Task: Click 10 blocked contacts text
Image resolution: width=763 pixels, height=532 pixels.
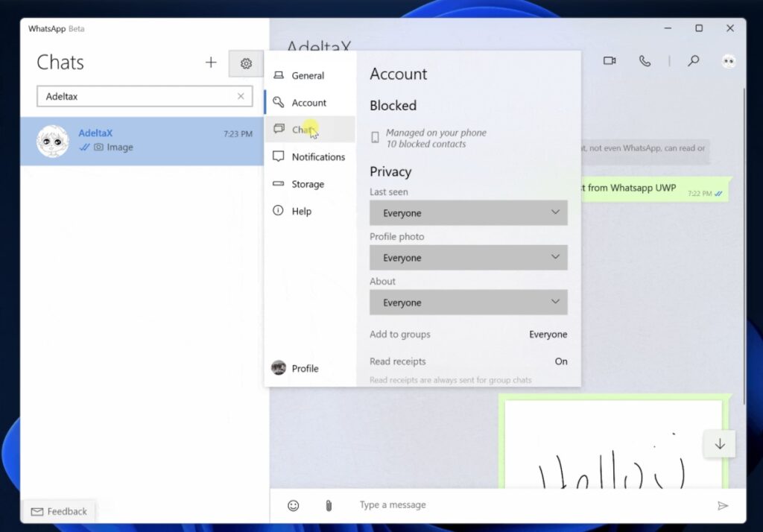Action: pos(425,144)
